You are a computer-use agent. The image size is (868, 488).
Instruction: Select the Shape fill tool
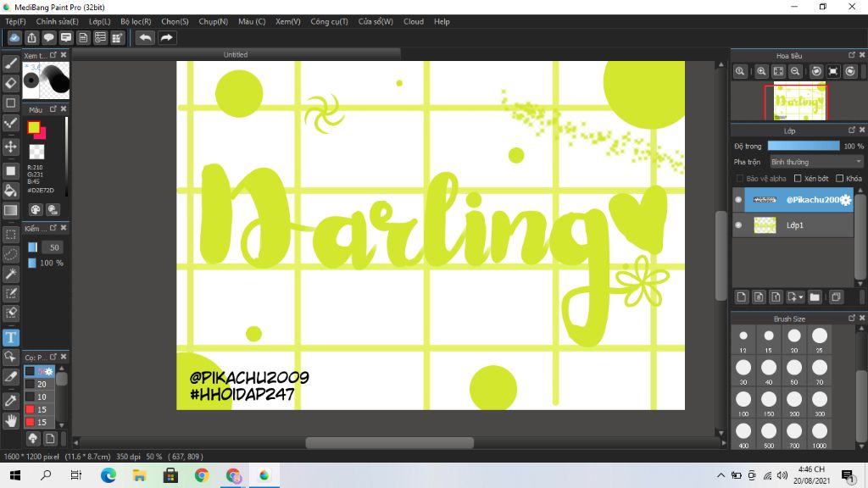pyautogui.click(x=10, y=170)
